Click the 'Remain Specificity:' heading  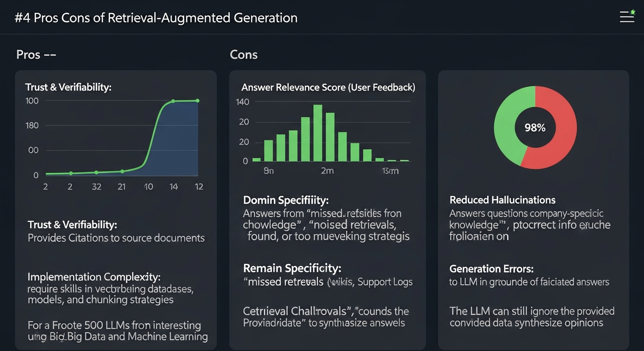point(292,268)
